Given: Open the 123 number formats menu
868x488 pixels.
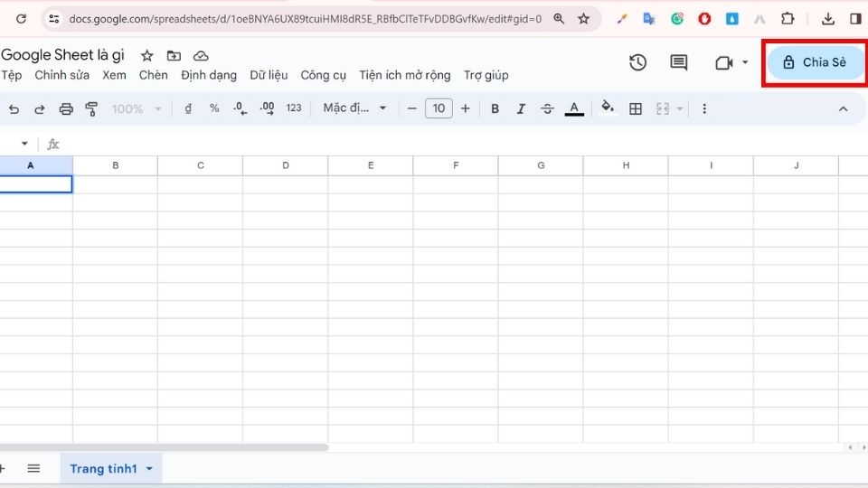Looking at the screenshot, I should (294, 108).
